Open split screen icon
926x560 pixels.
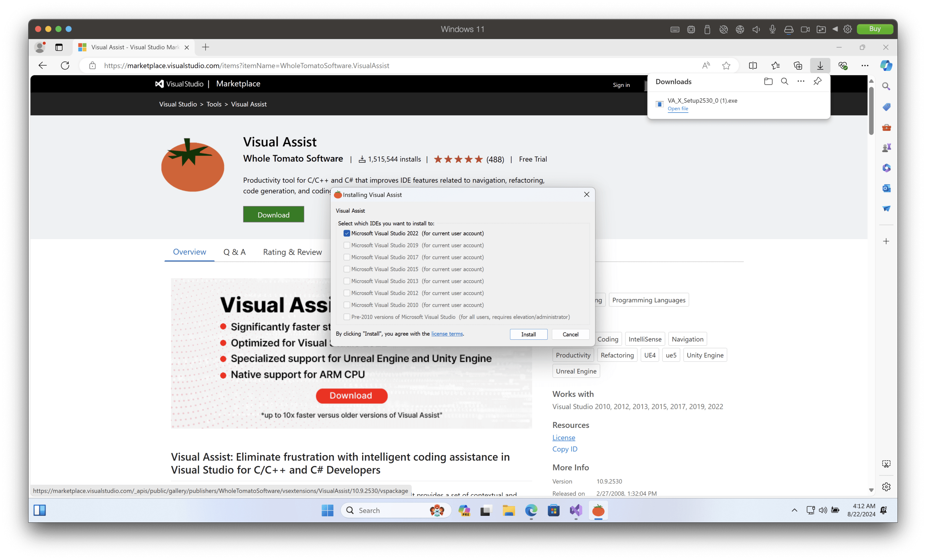[753, 66]
